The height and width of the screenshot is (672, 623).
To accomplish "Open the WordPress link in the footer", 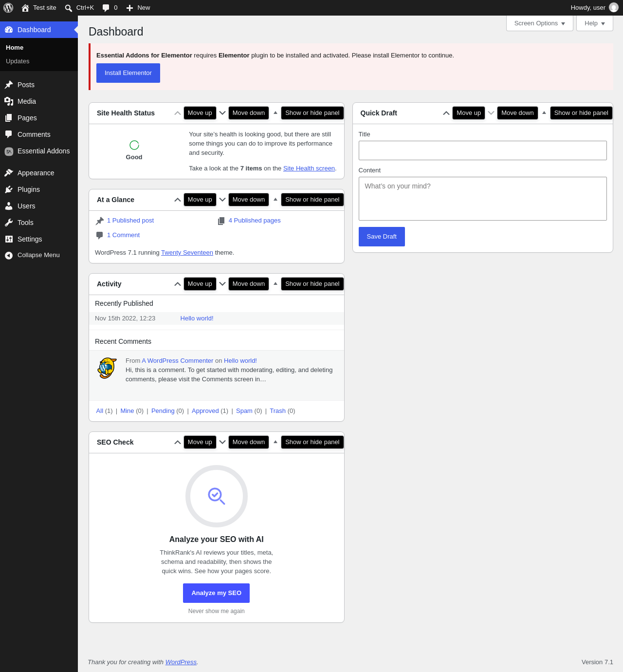I will [x=181, y=662].
